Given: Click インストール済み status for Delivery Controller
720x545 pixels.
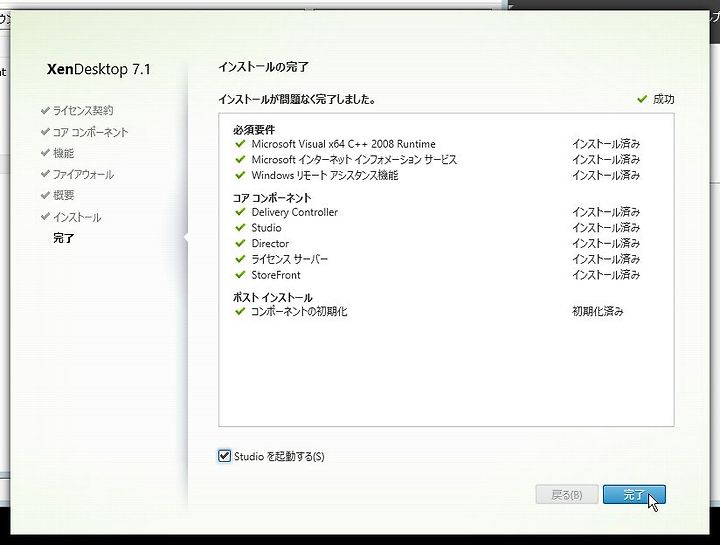Looking at the screenshot, I should click(x=606, y=212).
